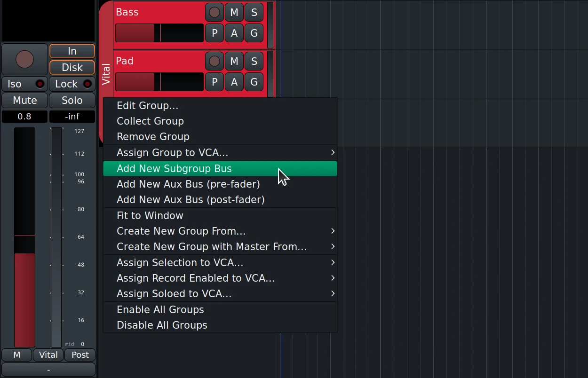The width and height of the screenshot is (588, 378).
Task: Click the Pad track fader
Action: [159, 82]
